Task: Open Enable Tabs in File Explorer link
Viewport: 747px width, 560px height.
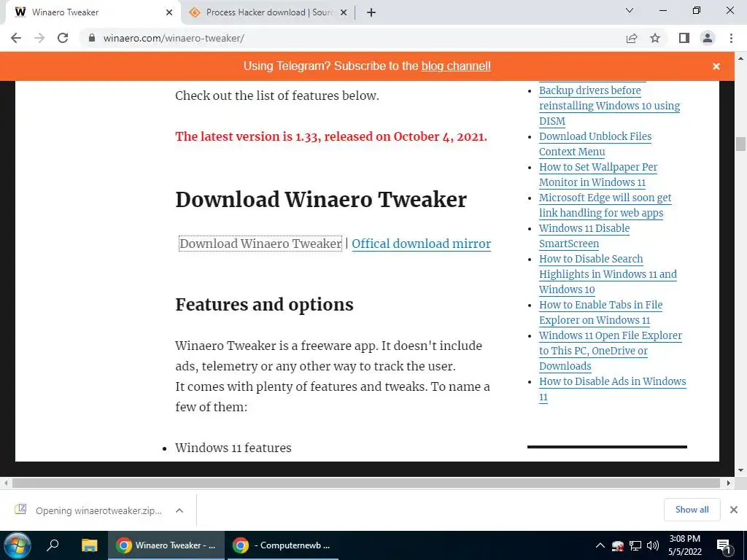Action: [601, 312]
